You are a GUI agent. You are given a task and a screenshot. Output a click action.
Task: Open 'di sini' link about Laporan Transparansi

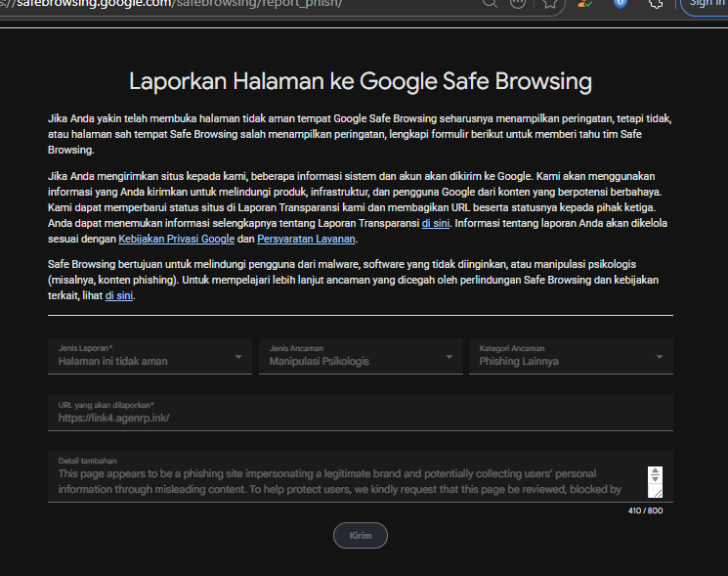[436, 223]
